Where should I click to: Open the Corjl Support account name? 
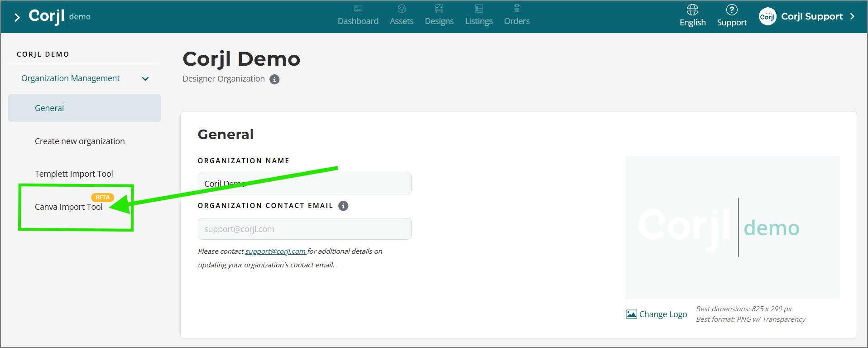[812, 16]
